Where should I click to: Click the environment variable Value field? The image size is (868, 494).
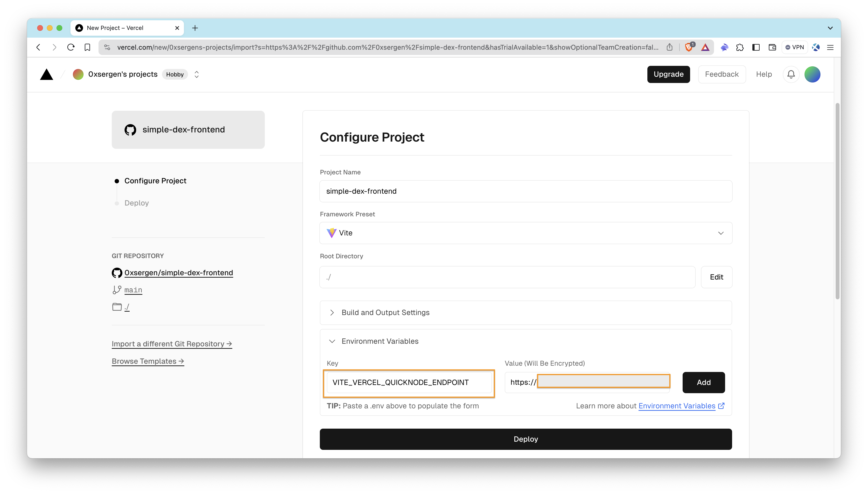587,382
